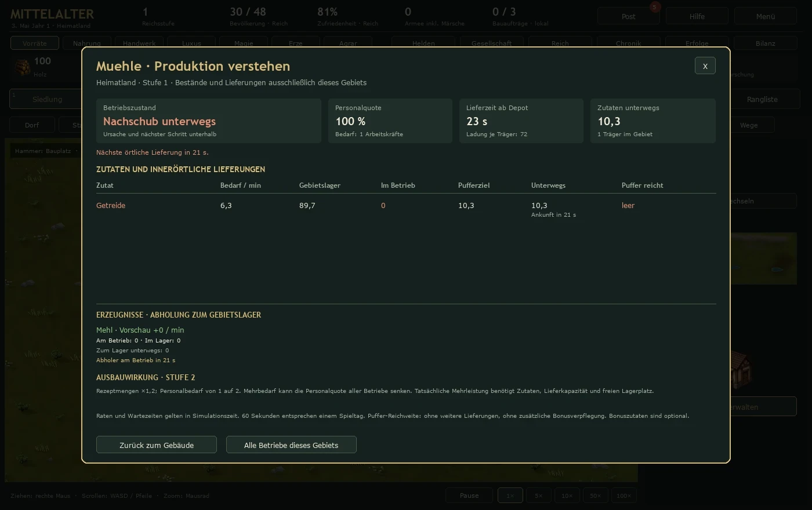Switch to the Luxus tab
Screen dimensions: 812x510
191,43
